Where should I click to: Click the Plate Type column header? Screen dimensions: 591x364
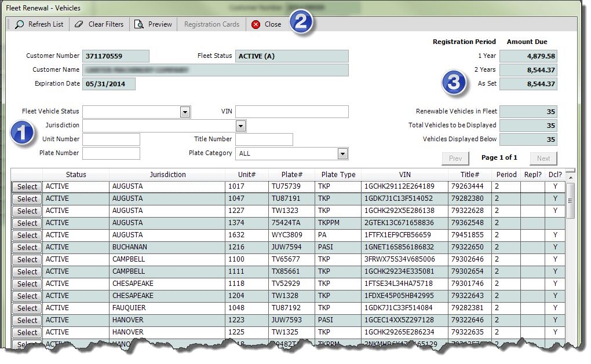(338, 175)
